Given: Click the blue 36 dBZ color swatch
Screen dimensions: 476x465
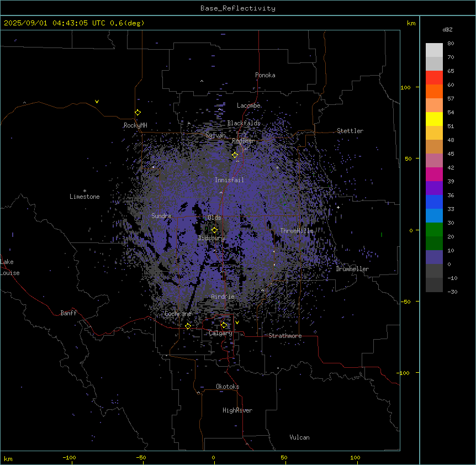Looking at the screenshot, I should [434, 202].
